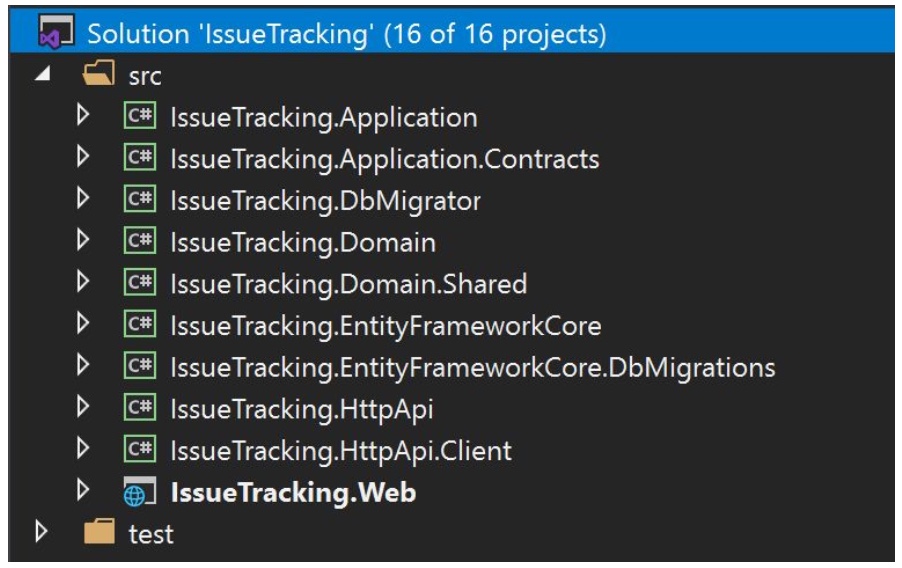The image size is (902, 568).
Task: Select IssueTracking.Application.Contracts project
Action: [x=385, y=159]
